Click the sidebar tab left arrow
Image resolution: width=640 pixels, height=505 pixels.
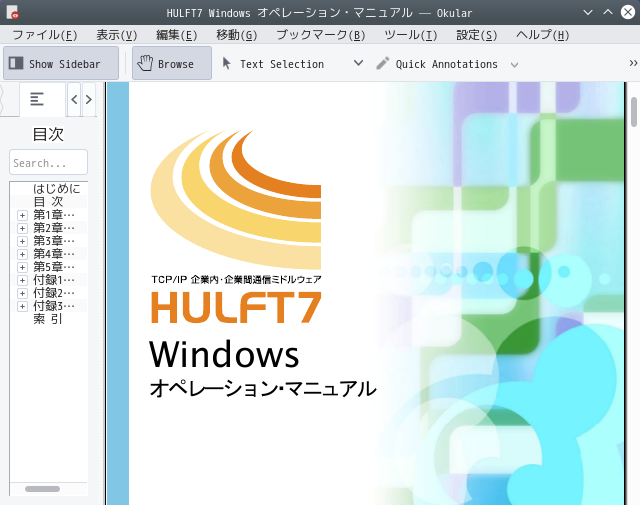pyautogui.click(x=74, y=99)
